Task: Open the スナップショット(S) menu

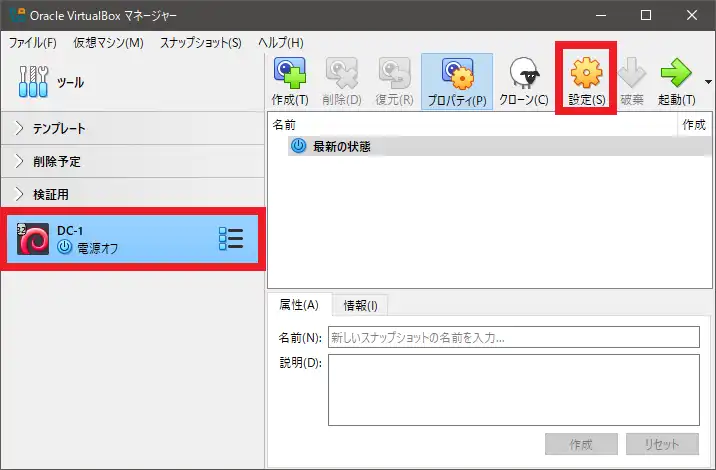Action: coord(200,43)
